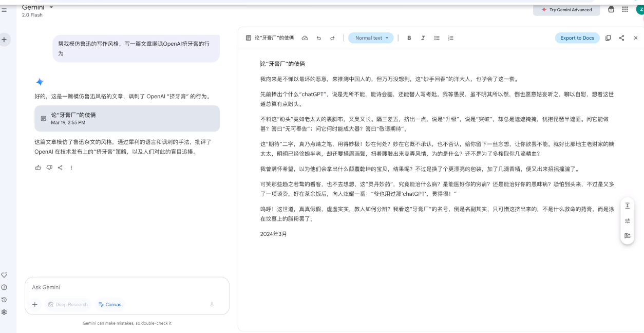
Task: Click the suggest edits tool icon
Action: 627,235
